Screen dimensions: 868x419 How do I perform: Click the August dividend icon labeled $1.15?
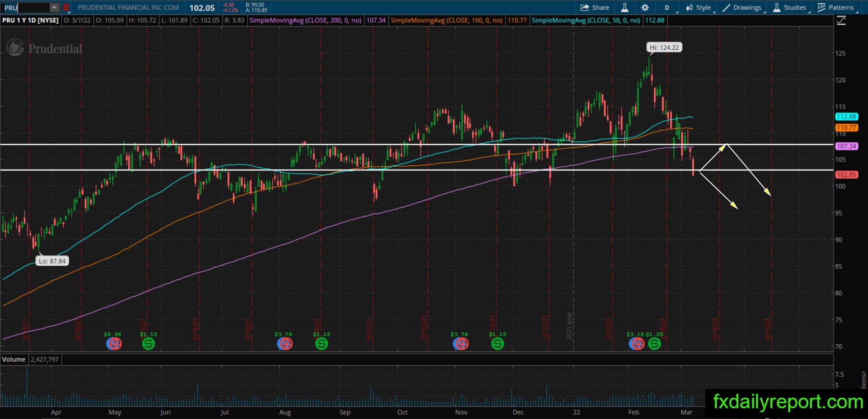(322, 344)
